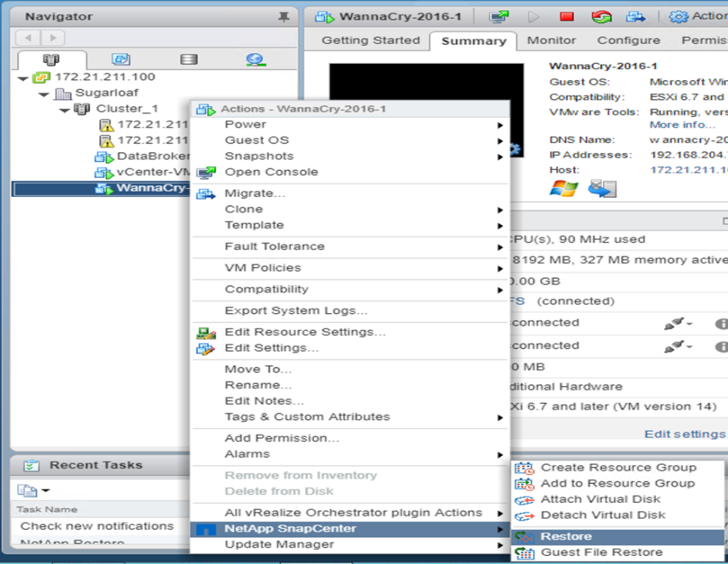Select Cluster_1 in the tree
Image resolution: width=728 pixels, height=564 pixels.
click(126, 109)
